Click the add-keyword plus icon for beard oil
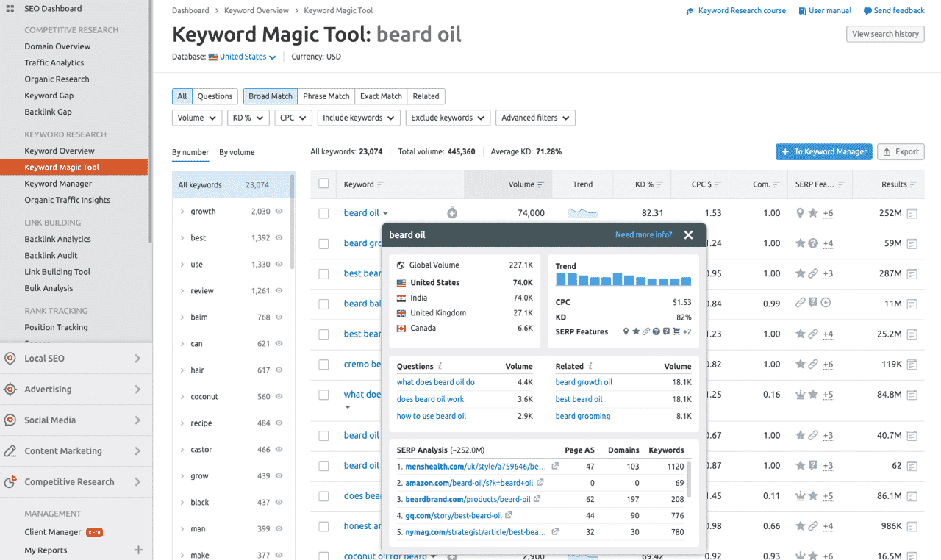Screen dimensions: 941x560 [452, 213]
